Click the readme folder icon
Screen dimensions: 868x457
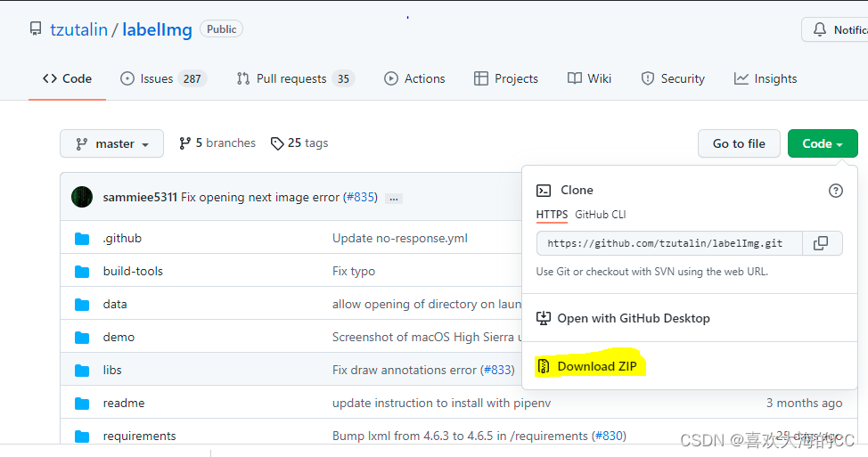pyautogui.click(x=82, y=404)
